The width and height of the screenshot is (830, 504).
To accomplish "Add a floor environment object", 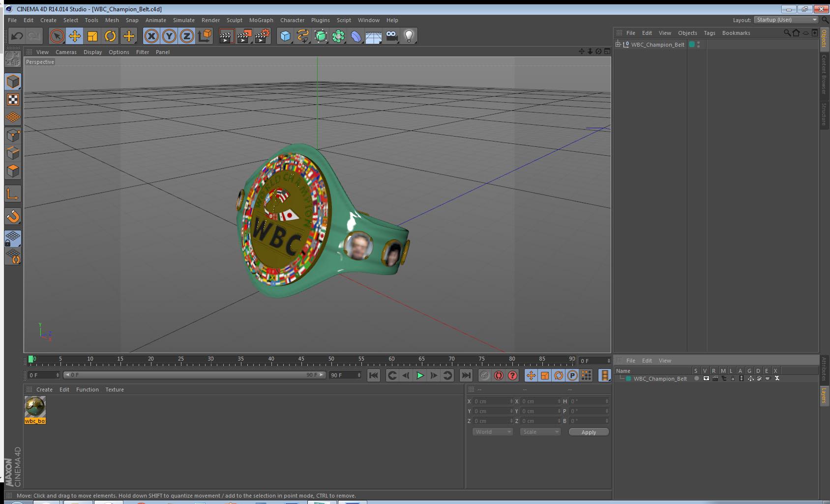I will (x=374, y=37).
